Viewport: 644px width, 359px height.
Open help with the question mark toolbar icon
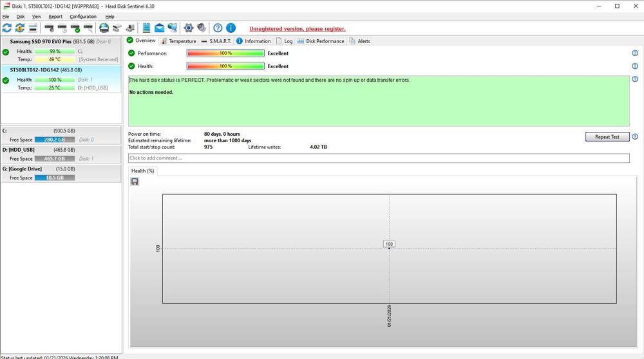click(x=218, y=28)
